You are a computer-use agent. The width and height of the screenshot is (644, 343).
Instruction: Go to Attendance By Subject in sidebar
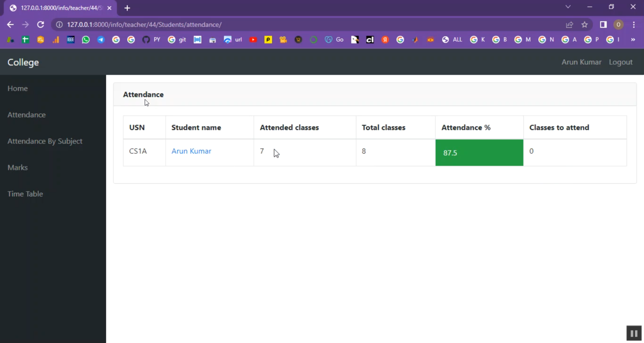[x=45, y=141]
